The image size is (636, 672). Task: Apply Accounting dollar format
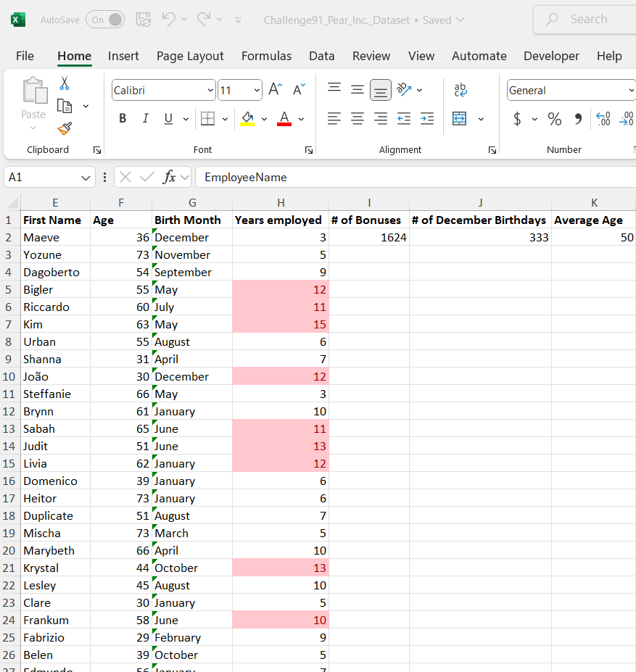click(517, 118)
